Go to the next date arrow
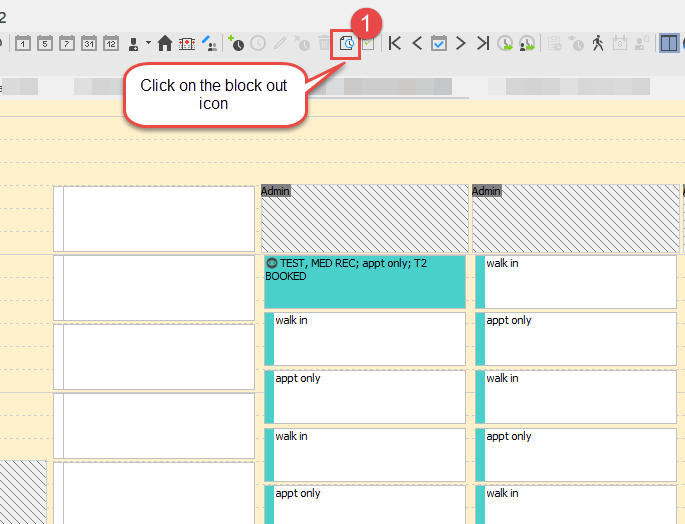This screenshot has width=685, height=524. (460, 43)
